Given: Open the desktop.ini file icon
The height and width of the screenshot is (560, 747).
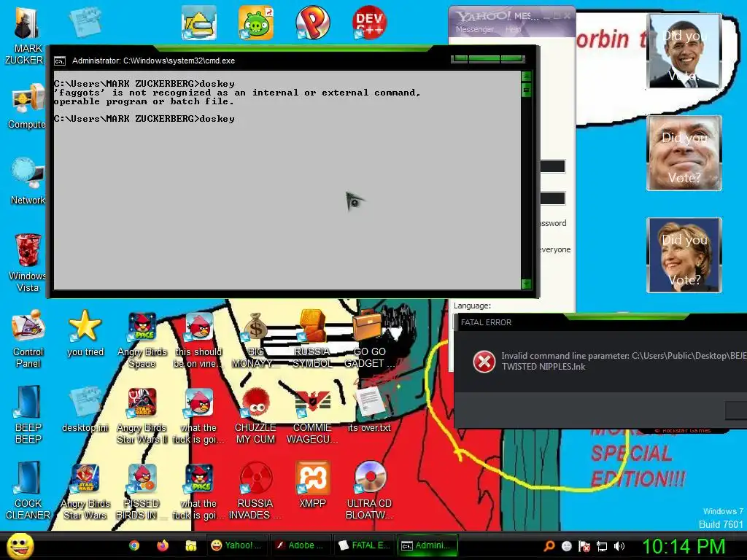Looking at the screenshot, I should pyautogui.click(x=85, y=408).
